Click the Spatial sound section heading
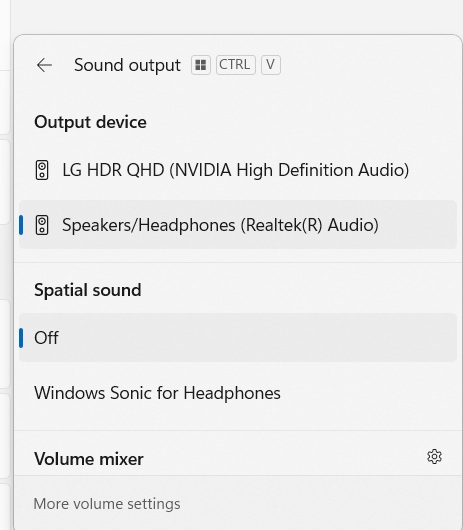 tap(88, 290)
